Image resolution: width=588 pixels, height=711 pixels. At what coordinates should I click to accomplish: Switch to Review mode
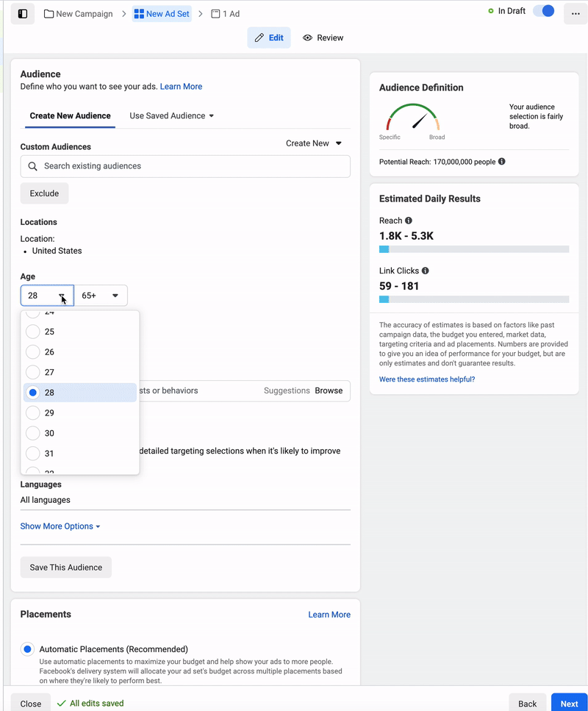(x=323, y=37)
